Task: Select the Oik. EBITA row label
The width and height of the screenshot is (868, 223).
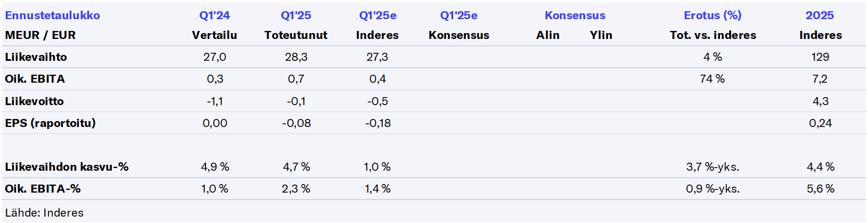Action: [x=35, y=79]
